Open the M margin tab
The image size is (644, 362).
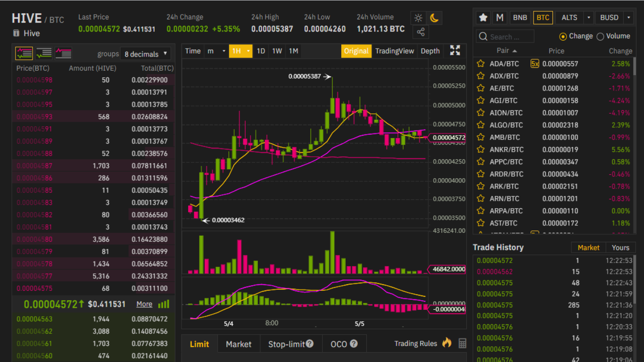pyautogui.click(x=500, y=17)
